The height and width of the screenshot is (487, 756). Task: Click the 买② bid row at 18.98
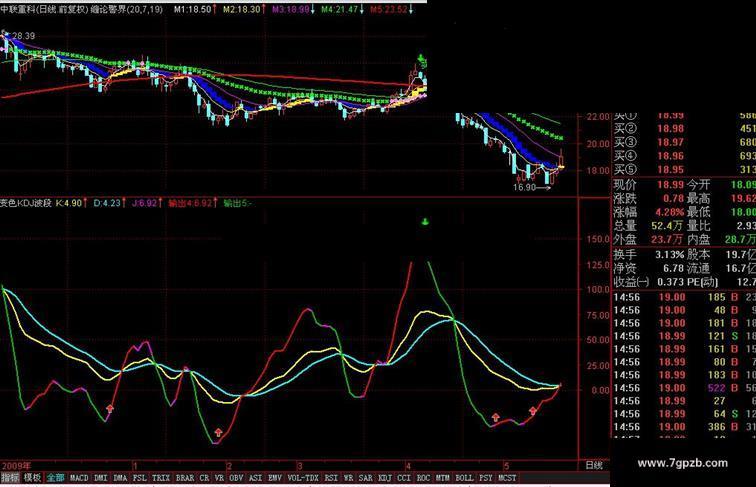point(685,129)
